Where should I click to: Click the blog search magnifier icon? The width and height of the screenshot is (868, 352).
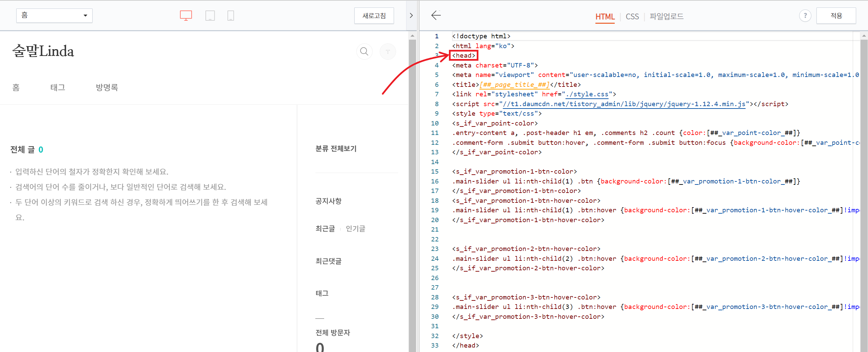(x=364, y=52)
